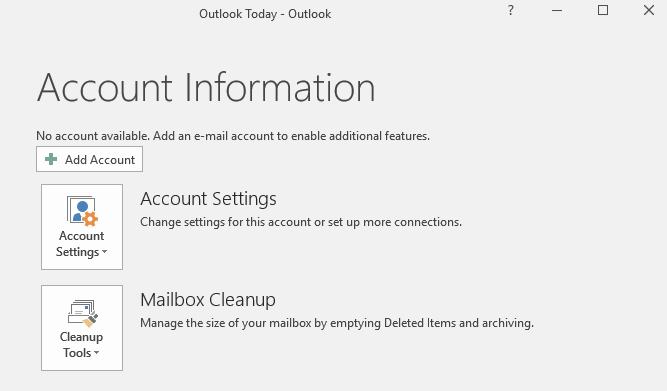Image resolution: width=667 pixels, height=391 pixels.
Task: Click the green plus icon on Add Account
Action: 51,159
